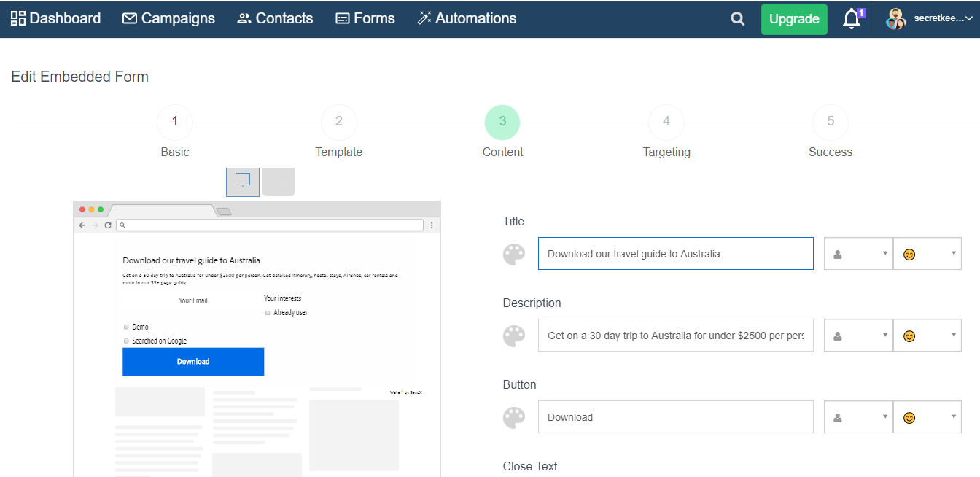Click inside the Title input field
This screenshot has height=477, width=980.
tap(675, 253)
